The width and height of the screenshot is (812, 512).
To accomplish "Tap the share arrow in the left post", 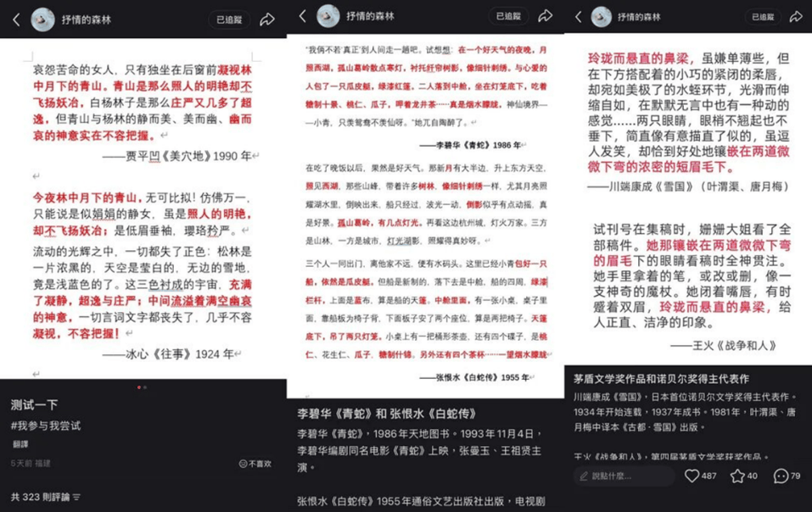I will pos(267,19).
